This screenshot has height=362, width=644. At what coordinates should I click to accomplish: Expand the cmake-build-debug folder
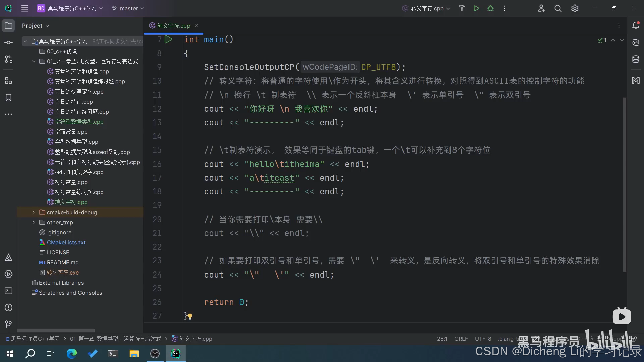point(33,212)
